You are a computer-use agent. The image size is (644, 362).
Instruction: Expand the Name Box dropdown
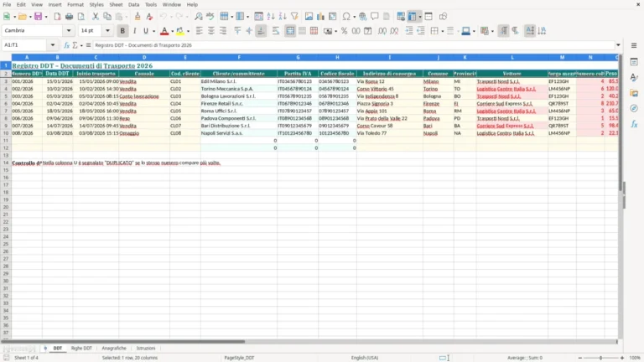pyautogui.click(x=53, y=45)
